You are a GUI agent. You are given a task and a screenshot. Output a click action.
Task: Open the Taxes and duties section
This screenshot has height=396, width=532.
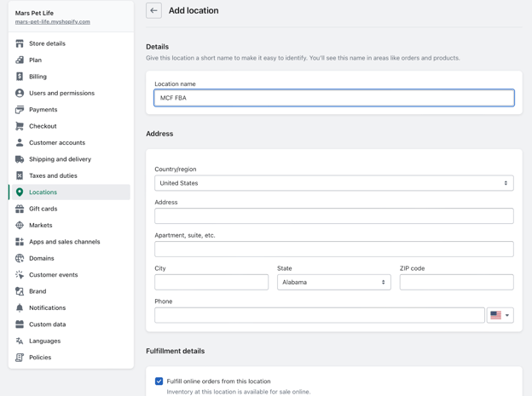[53, 175]
